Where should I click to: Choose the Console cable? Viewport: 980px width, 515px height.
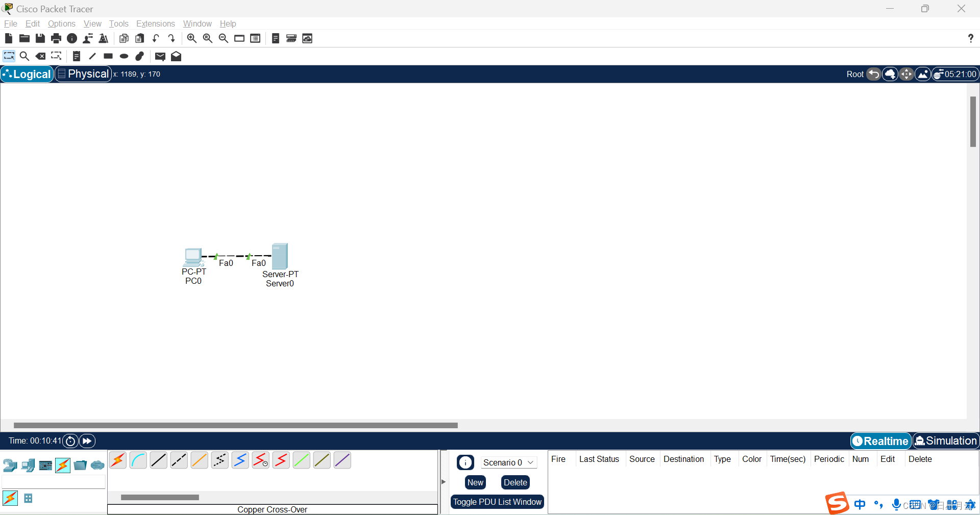138,460
